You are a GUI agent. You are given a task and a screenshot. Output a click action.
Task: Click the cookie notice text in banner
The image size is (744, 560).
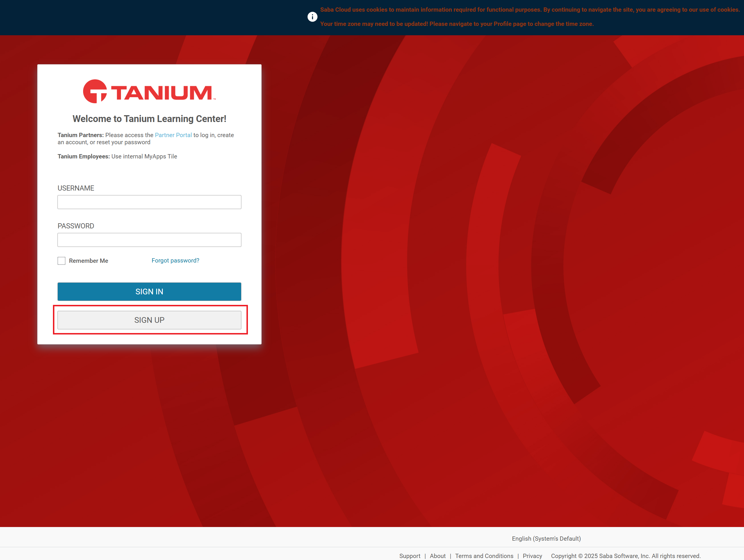(530, 10)
